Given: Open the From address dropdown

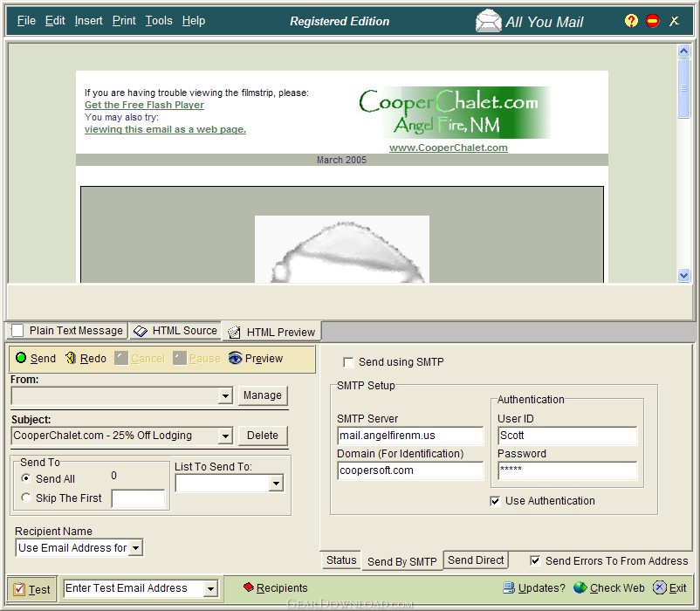Looking at the screenshot, I should pyautogui.click(x=225, y=396).
